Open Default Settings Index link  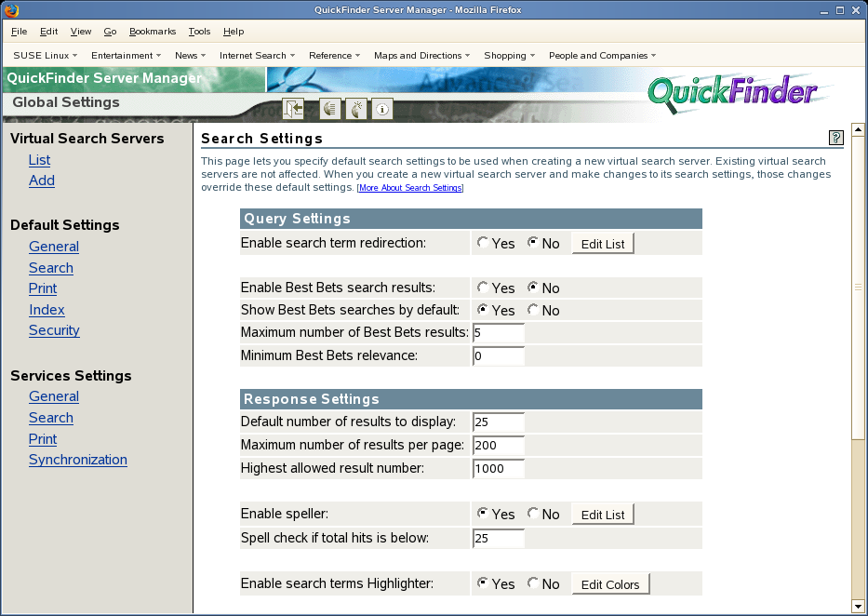[47, 309]
